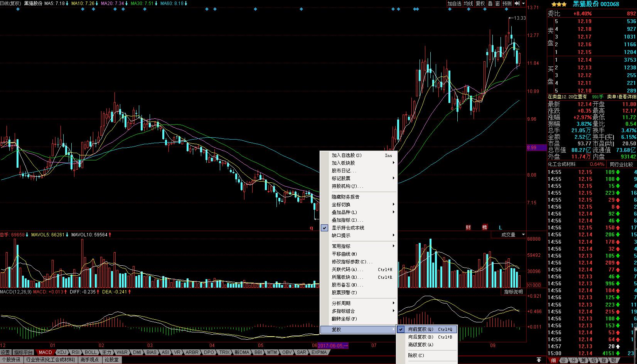Click the 同行业比较 link
Image resolution: width=637 pixels, height=364 pixels.
click(x=621, y=164)
